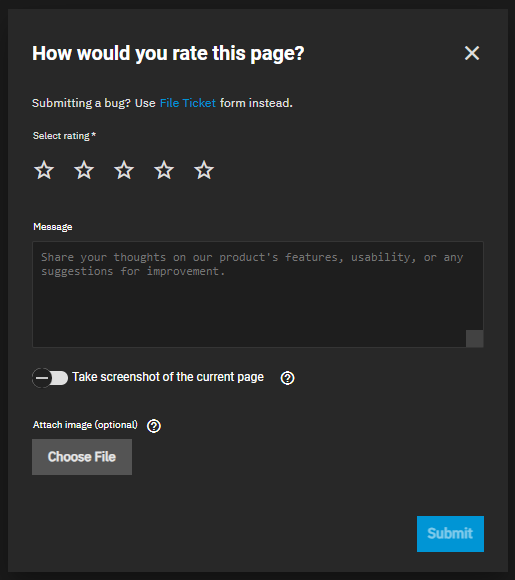
Task: Show help for Attach image option
Action: [x=154, y=426]
